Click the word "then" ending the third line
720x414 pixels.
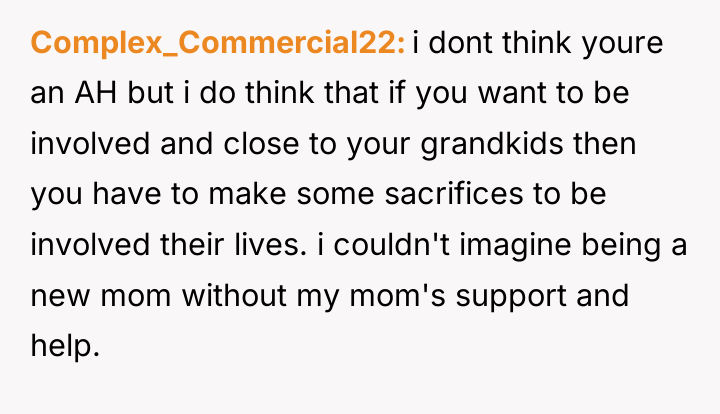pyautogui.click(x=604, y=143)
